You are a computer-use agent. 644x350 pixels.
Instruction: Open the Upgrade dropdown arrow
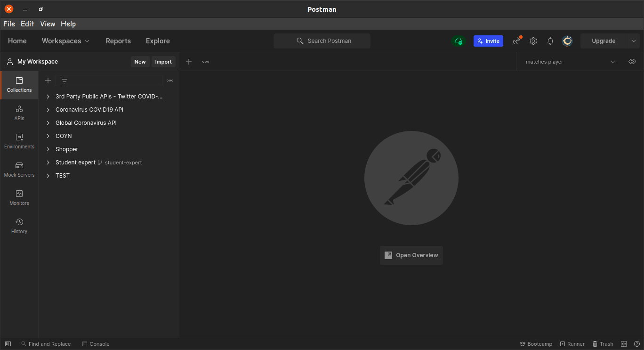coord(634,41)
